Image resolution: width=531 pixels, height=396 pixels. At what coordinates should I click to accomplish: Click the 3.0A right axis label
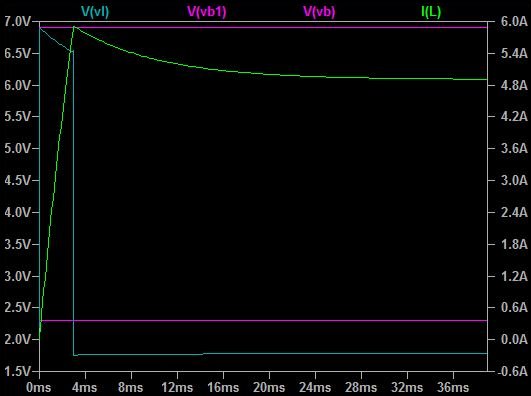514,180
